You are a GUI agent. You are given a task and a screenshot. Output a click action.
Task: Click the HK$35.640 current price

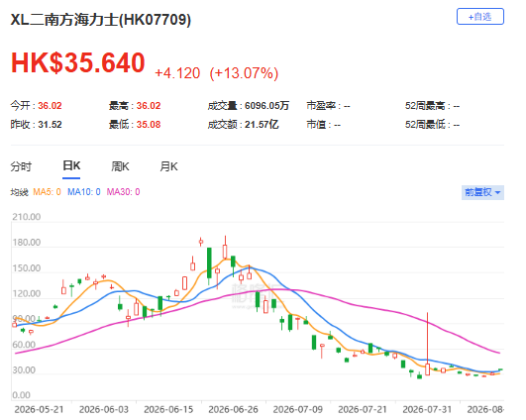[x=78, y=62]
